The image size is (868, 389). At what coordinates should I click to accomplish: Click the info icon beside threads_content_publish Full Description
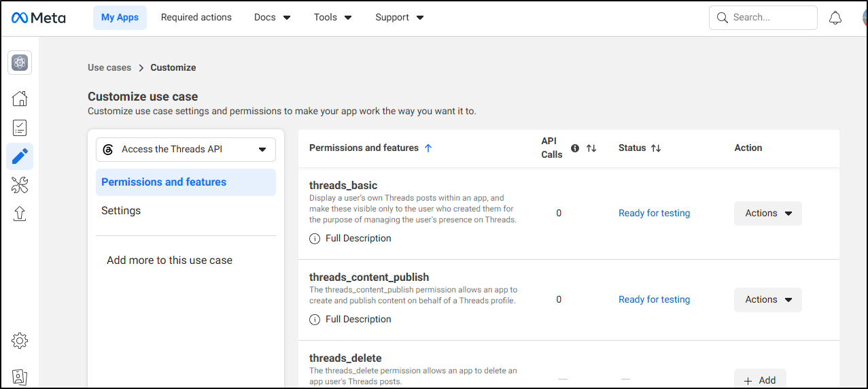pos(315,320)
